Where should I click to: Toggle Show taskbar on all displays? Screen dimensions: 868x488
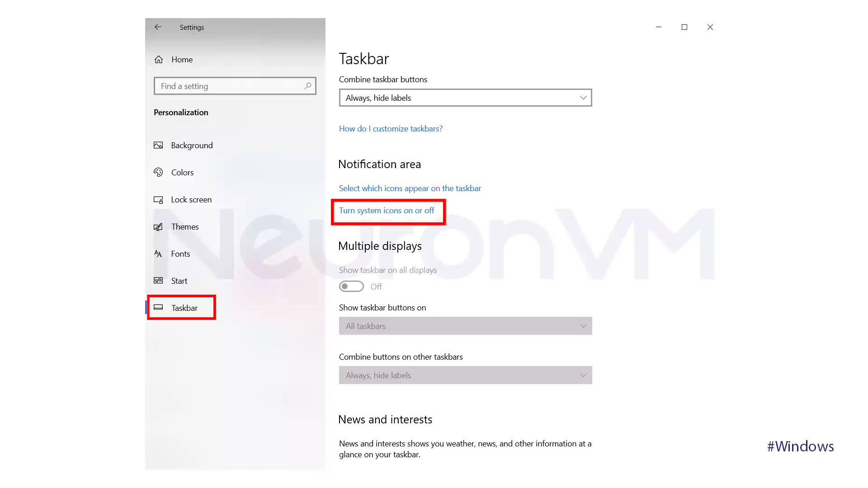pyautogui.click(x=351, y=286)
